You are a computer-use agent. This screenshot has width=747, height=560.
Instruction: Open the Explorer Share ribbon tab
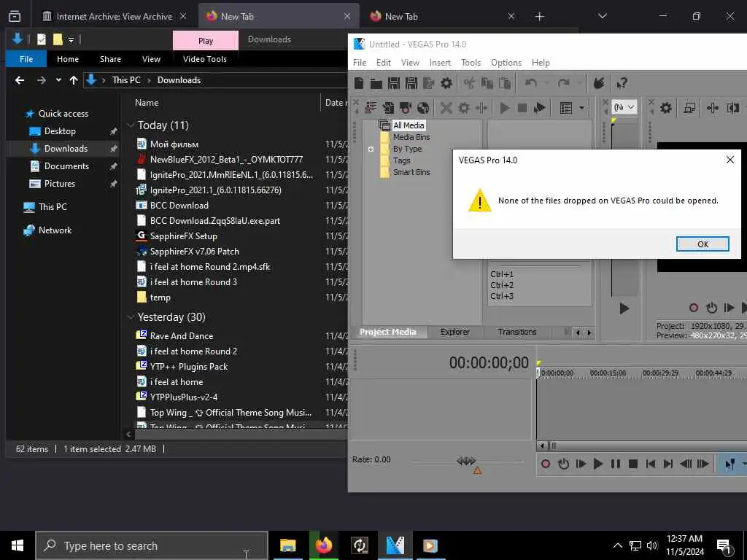pos(110,59)
